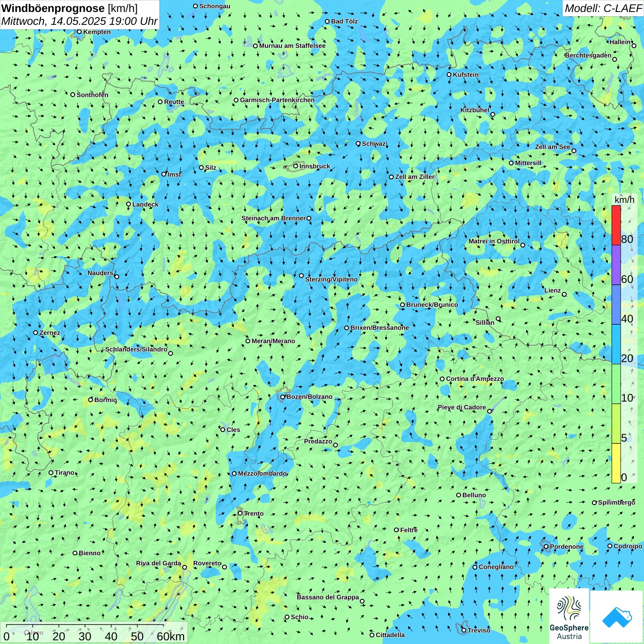644x644 pixels.
Task: Click the Landeck location marker
Action: click(x=129, y=204)
